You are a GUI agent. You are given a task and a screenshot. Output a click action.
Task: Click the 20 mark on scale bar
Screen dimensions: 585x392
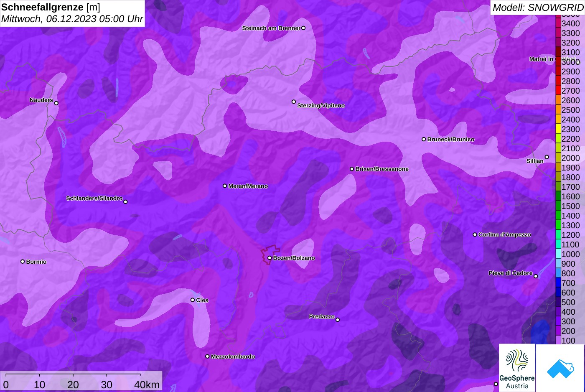73,384
